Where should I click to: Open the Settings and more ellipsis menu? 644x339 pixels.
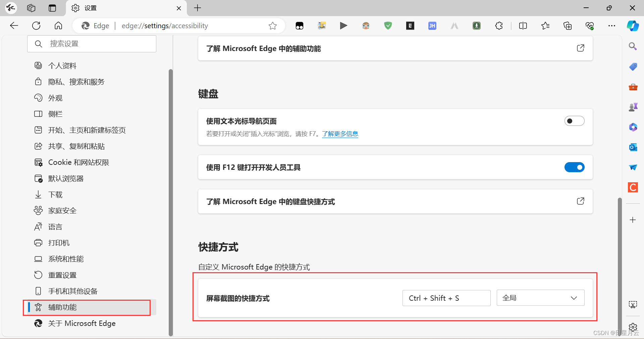(612, 26)
